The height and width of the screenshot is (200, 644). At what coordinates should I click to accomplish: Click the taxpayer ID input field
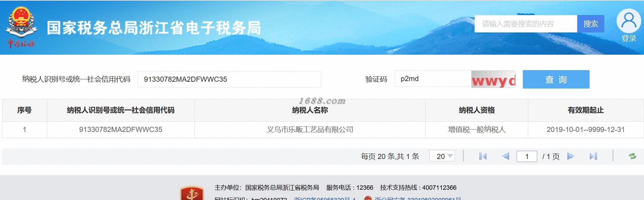[x=229, y=79]
